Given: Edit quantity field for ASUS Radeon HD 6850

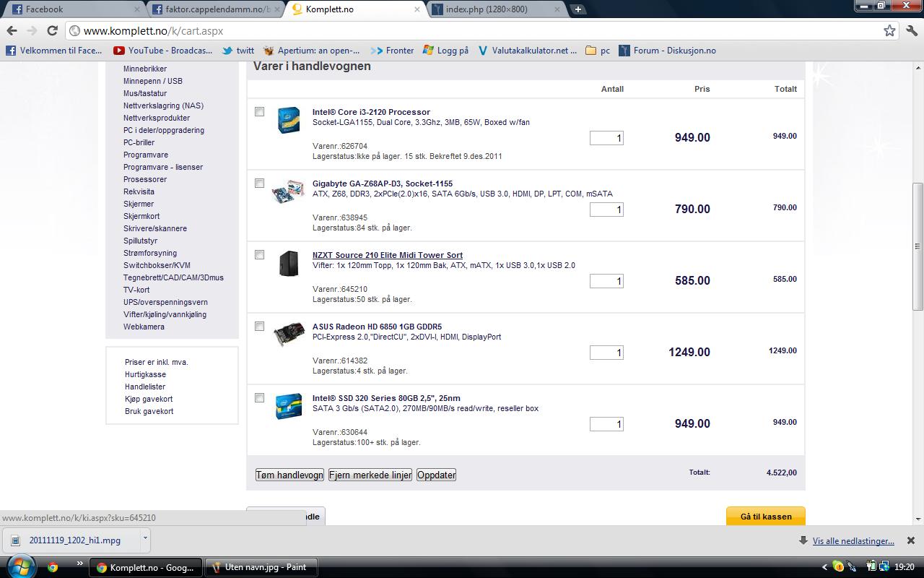Looking at the screenshot, I should pyautogui.click(x=606, y=353).
